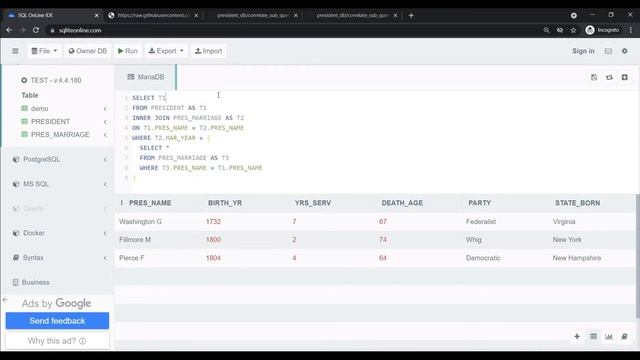This screenshot has height=360, width=640.
Task: Select PostgreSQL in the sidebar
Action: [x=41, y=159]
